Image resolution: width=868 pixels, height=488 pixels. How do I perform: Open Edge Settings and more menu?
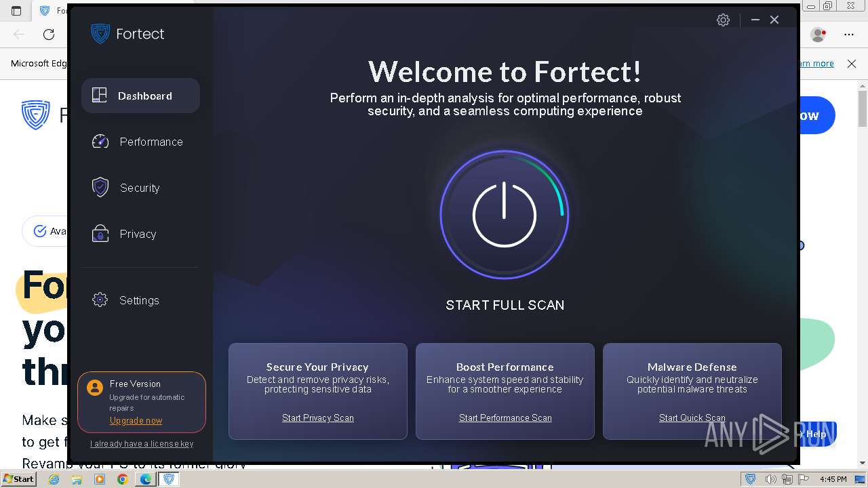pos(849,34)
